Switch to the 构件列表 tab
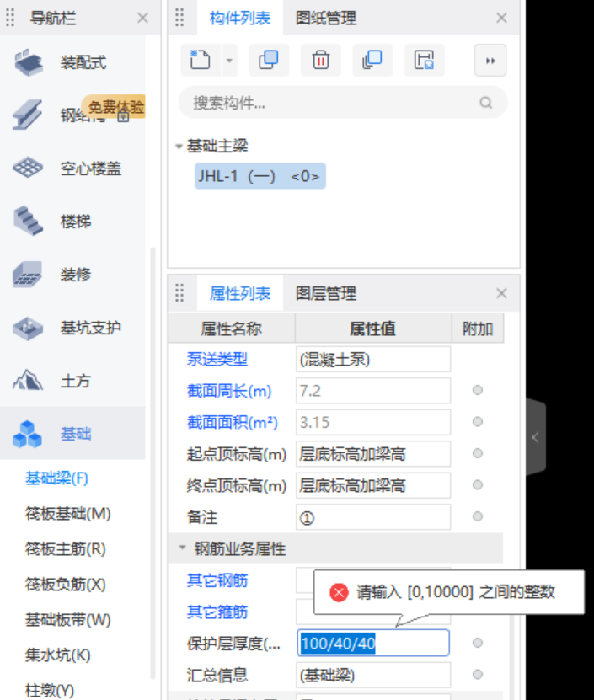 coord(240,18)
